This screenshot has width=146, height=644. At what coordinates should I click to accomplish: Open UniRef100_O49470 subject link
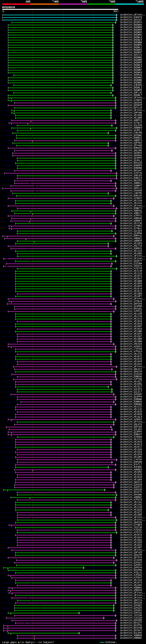click(x=131, y=266)
